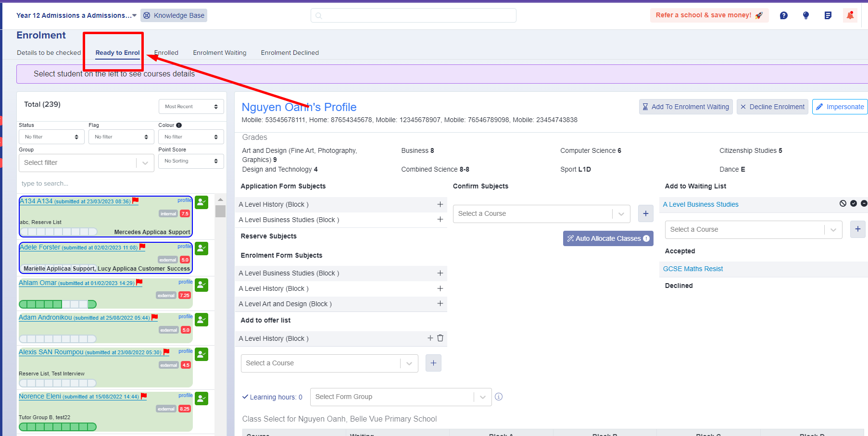The height and width of the screenshot is (436, 868).
Task: Click green enrol icon for Adele Forster
Action: point(202,249)
